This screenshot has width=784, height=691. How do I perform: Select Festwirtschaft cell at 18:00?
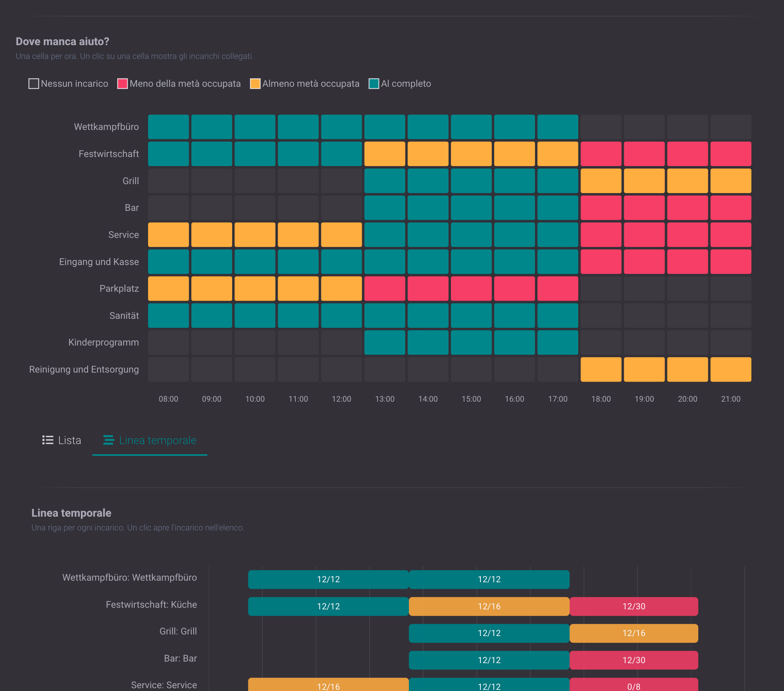(x=601, y=154)
